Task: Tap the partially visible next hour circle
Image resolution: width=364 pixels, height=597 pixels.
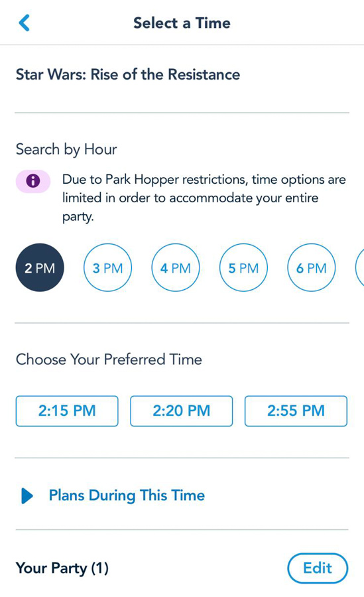Action: click(360, 268)
